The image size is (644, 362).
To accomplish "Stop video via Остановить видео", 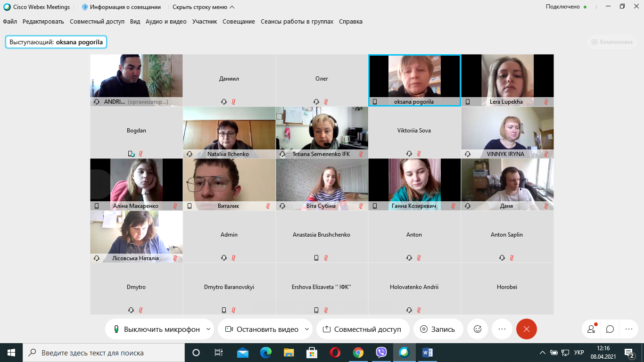I will tap(262, 329).
